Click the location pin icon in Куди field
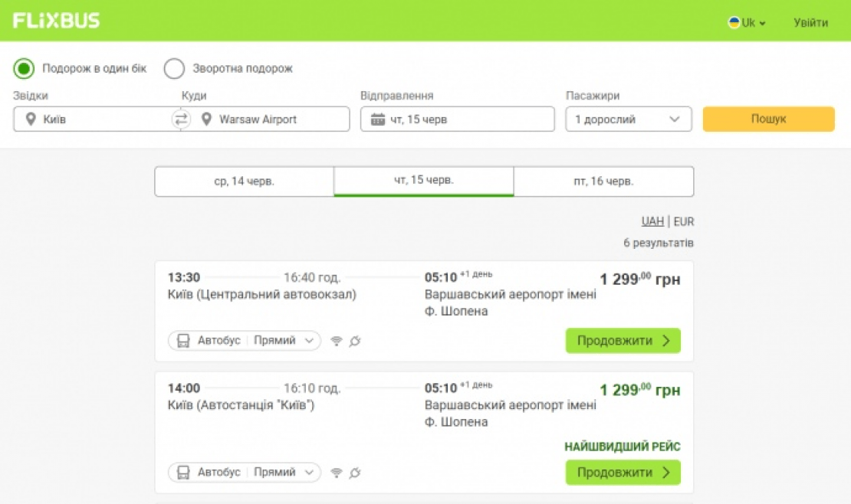This screenshot has height=504, width=851. point(206,119)
